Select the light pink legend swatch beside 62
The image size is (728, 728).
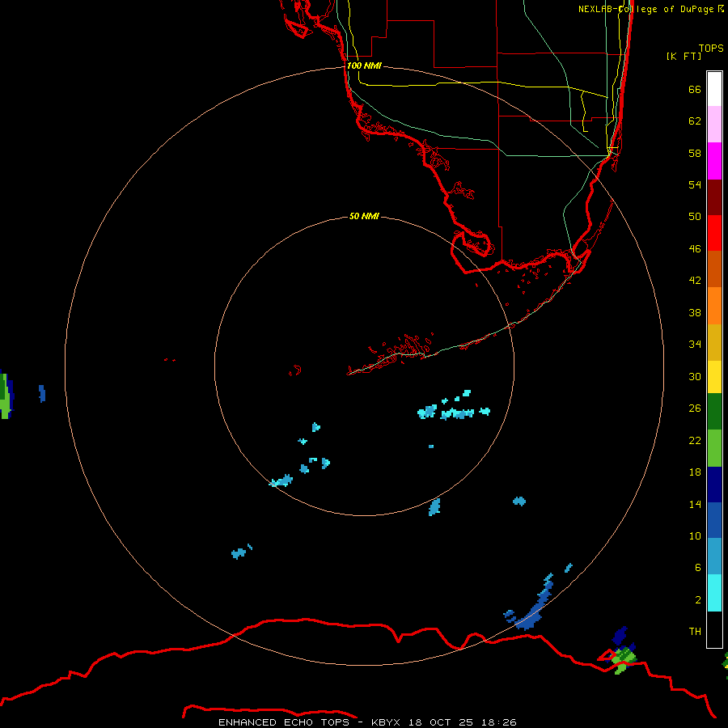click(x=714, y=125)
